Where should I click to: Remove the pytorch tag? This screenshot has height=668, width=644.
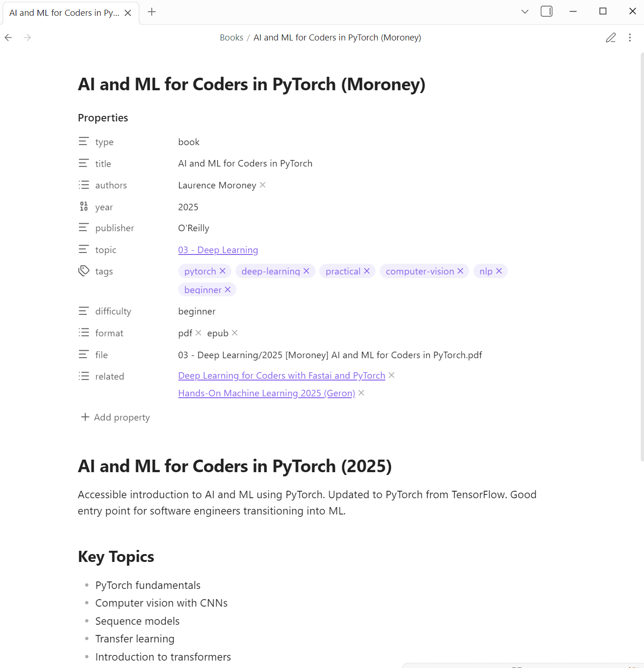(222, 271)
